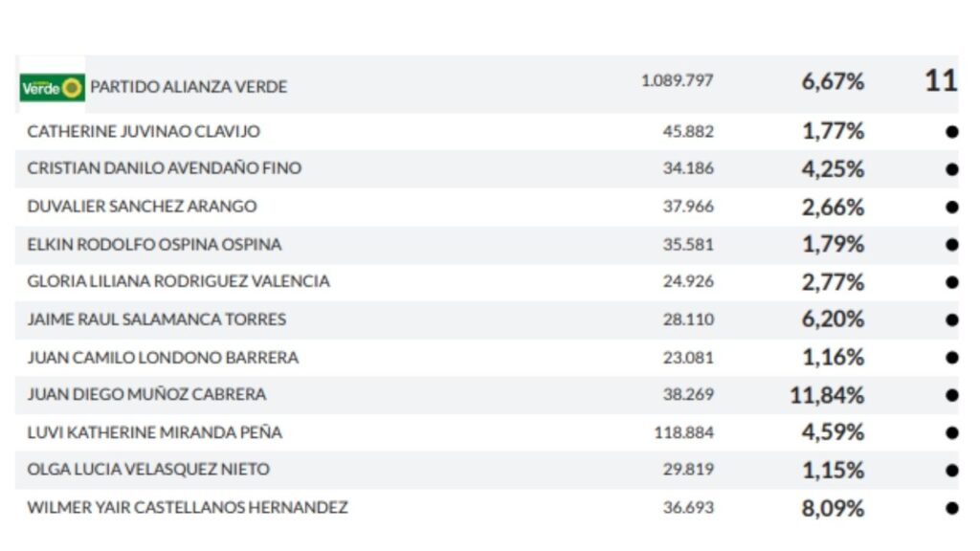
Task: Click the 45.882 votes for Catherine Juvinao
Action: 688,131
